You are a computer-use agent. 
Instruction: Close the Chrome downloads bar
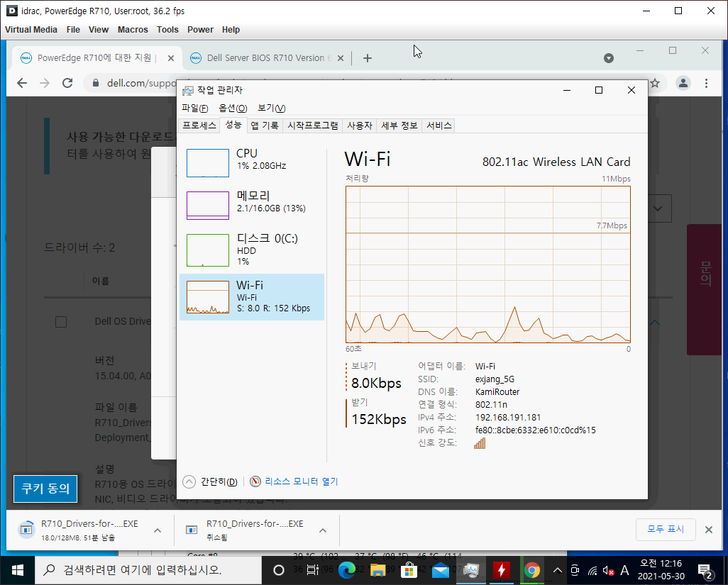coord(709,530)
